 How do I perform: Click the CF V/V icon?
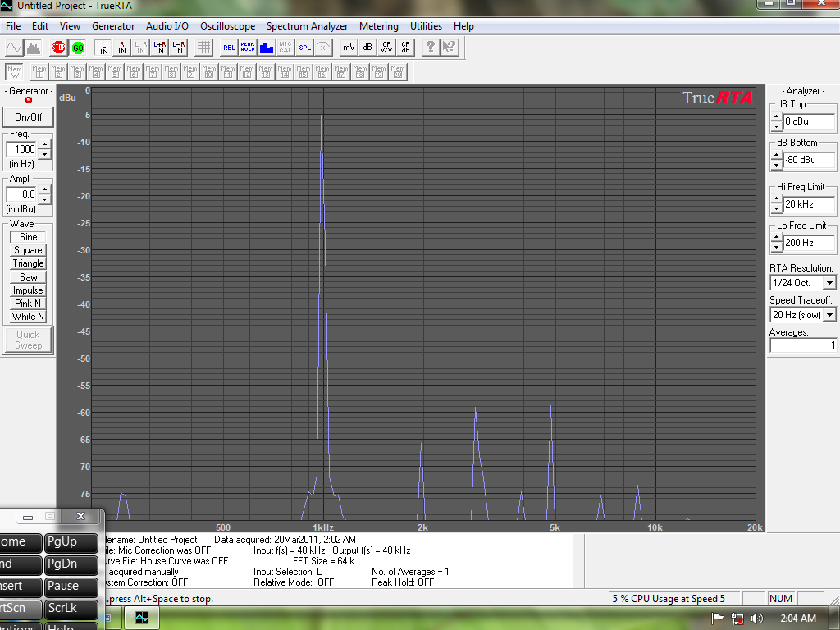click(x=386, y=48)
